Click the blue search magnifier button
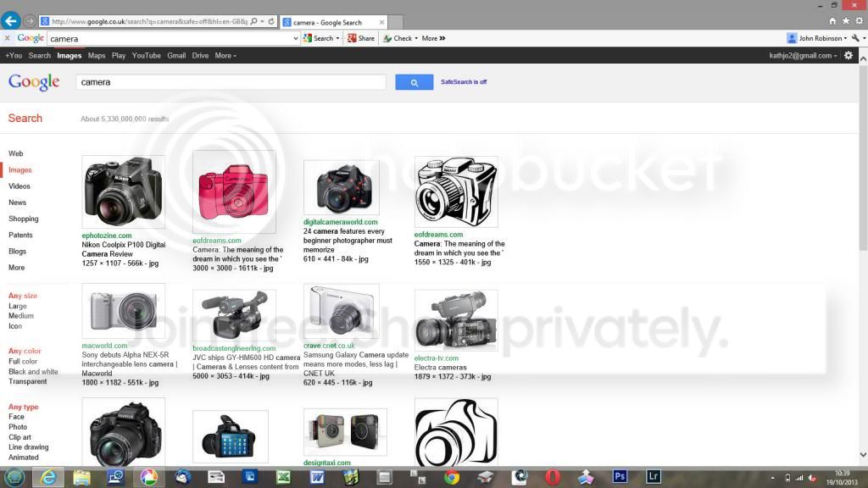This screenshot has height=488, width=868. (x=414, y=82)
